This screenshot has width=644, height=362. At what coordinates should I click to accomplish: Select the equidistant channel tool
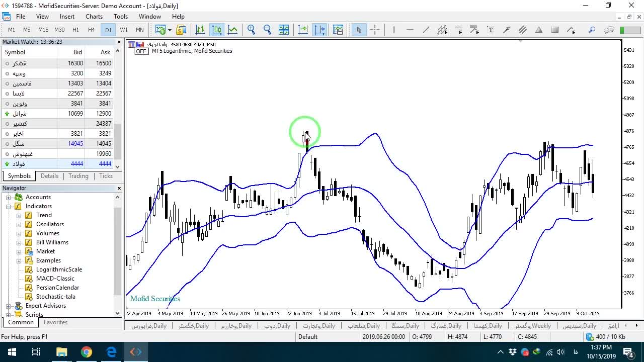coord(442,30)
